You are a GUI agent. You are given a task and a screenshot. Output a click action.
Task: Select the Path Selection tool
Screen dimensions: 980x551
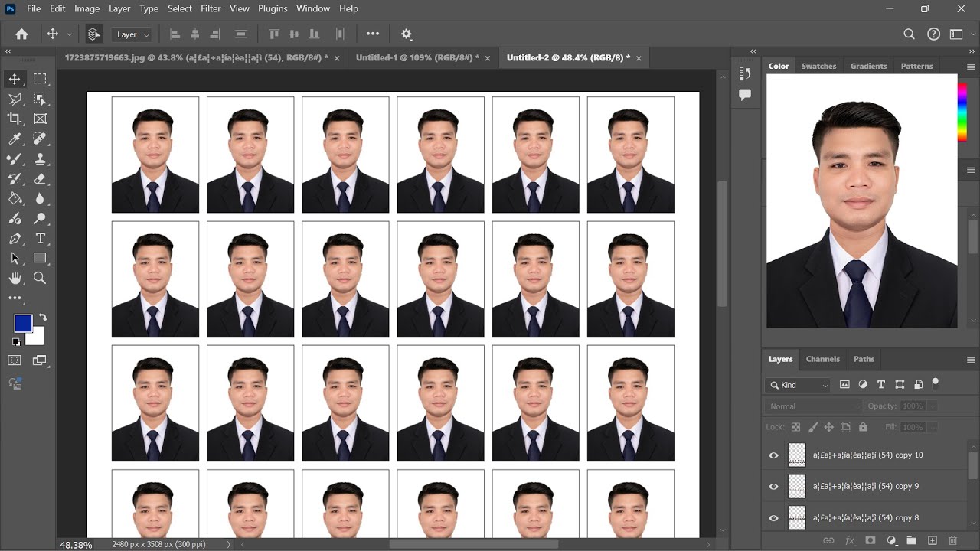(15, 259)
